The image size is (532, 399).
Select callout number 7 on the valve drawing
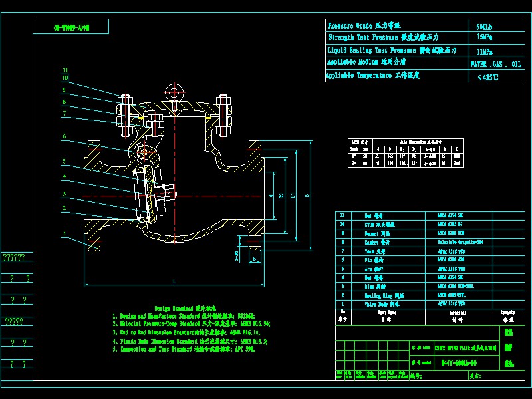(x=64, y=114)
